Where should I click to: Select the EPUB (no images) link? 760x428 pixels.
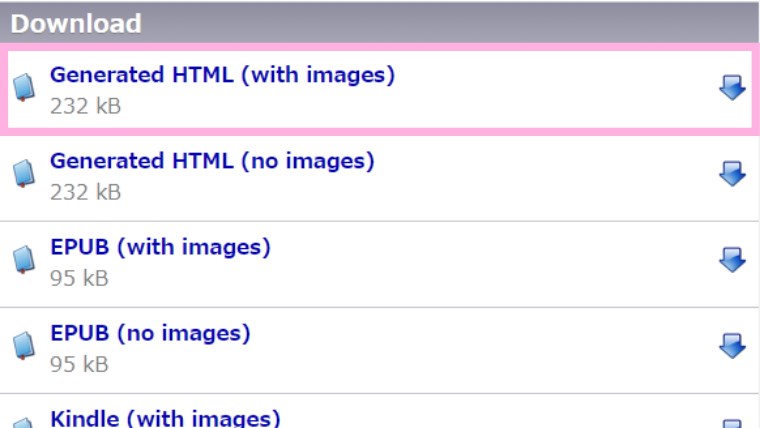pos(150,333)
